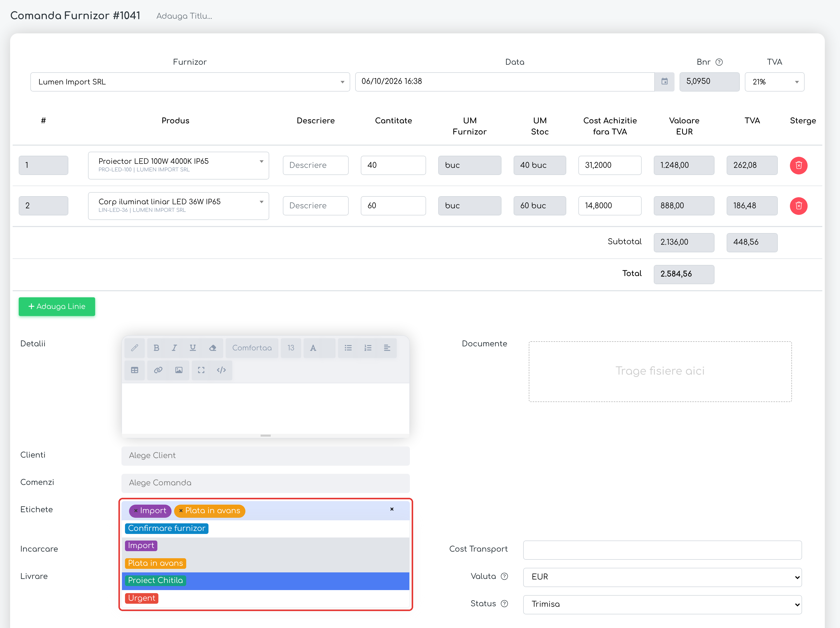The image size is (840, 628).
Task: Click the eraser remove-format icon
Action: click(213, 348)
